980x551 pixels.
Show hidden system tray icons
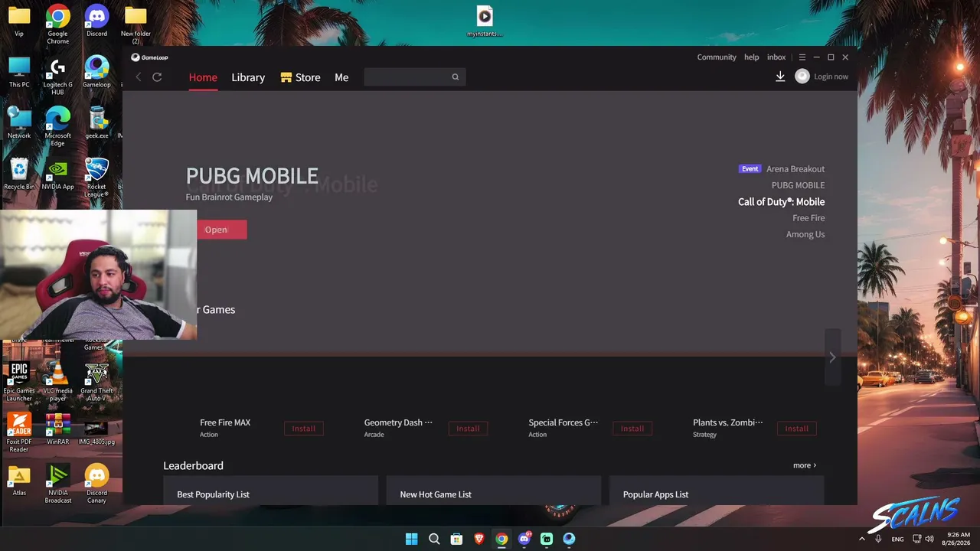click(x=861, y=539)
